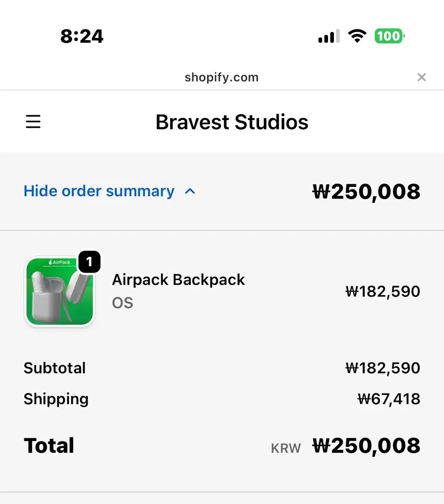
Task: Click the order total beside Hide order summary
Action: click(366, 192)
